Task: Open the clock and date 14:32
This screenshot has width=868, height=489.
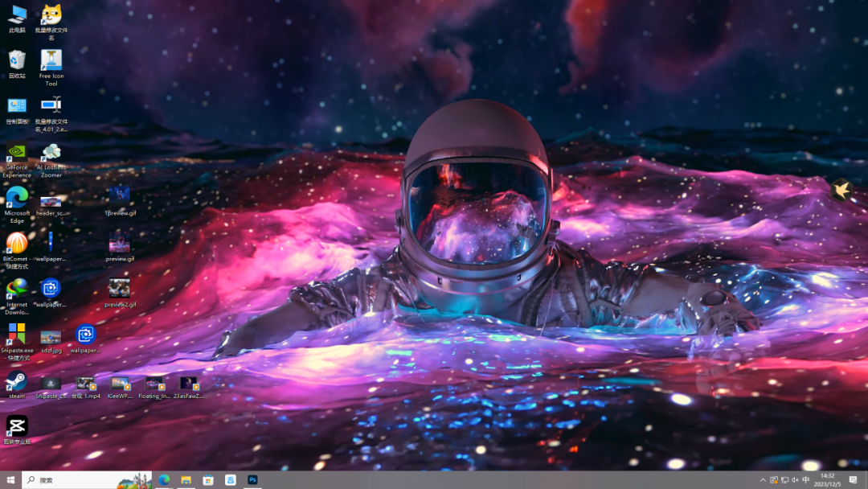Action: point(828,480)
